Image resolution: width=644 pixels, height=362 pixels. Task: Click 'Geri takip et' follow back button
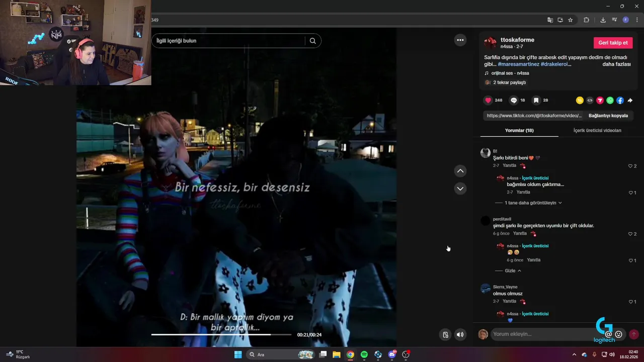tap(613, 43)
